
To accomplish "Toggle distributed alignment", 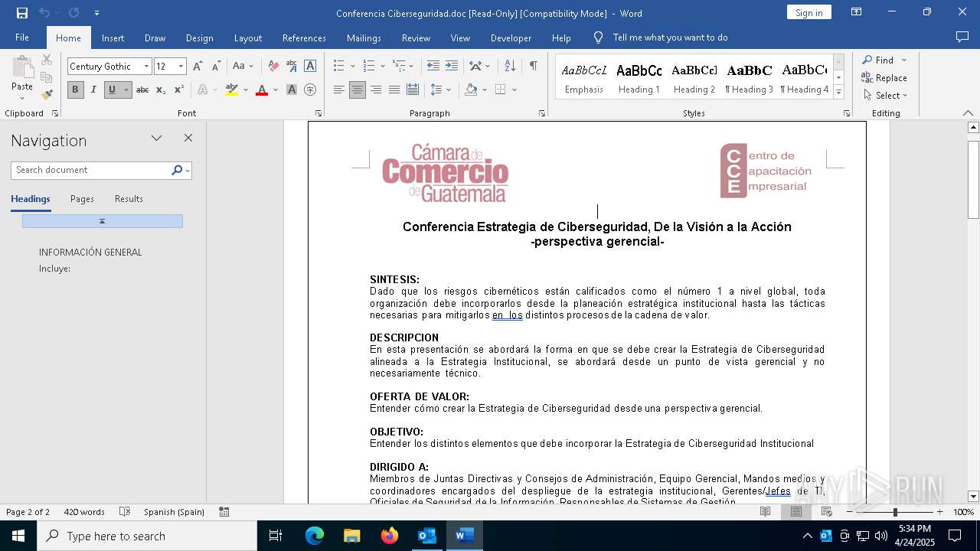I will point(413,90).
